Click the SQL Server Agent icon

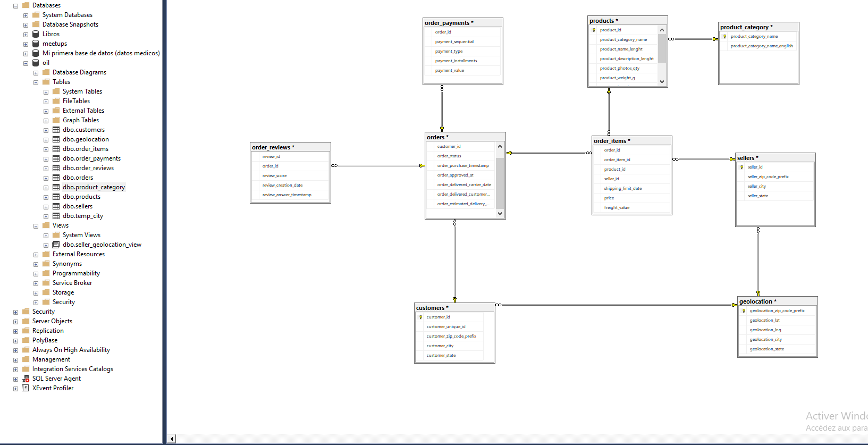26,379
